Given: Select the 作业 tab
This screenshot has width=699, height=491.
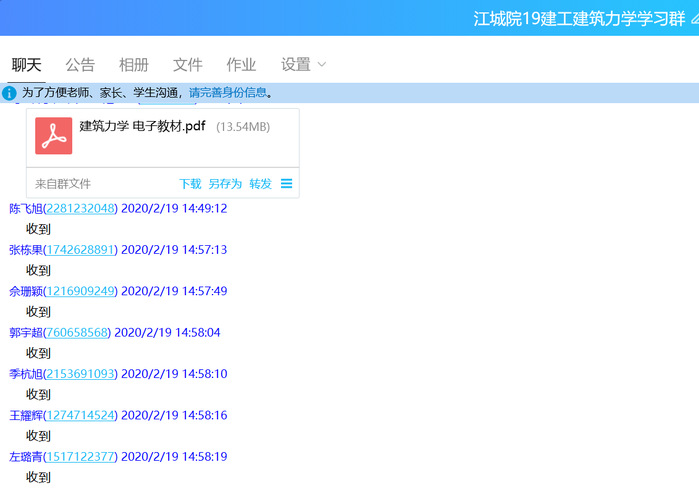Looking at the screenshot, I should [241, 65].
